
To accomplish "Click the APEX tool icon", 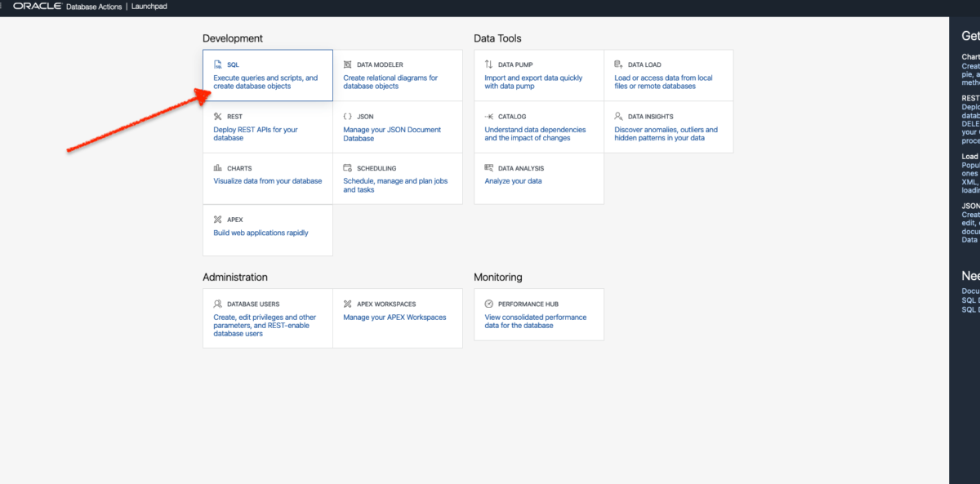I will point(217,219).
